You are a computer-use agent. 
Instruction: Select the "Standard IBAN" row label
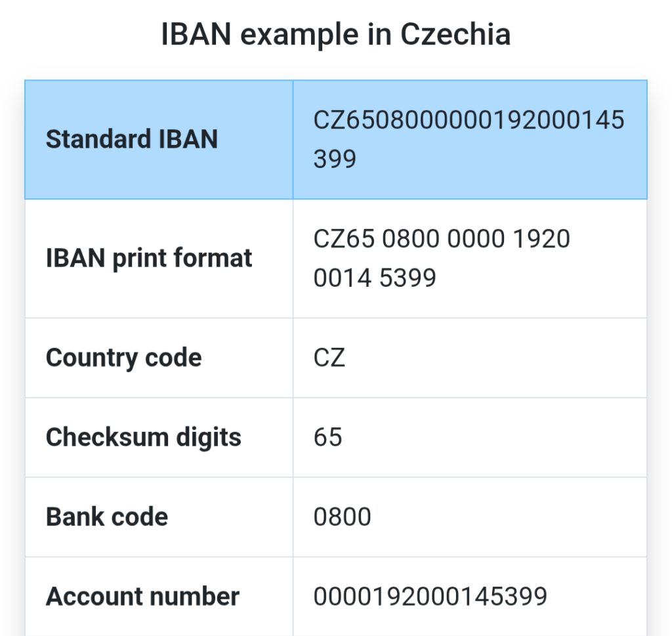click(131, 139)
